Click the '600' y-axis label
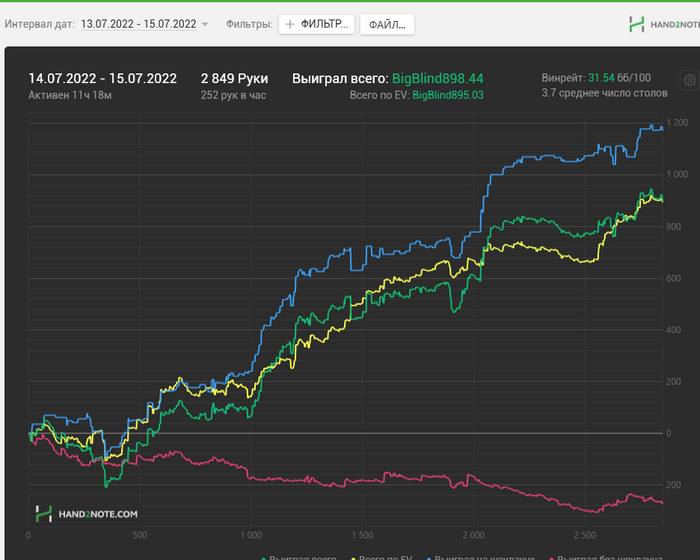The height and width of the screenshot is (560, 700). point(674,278)
